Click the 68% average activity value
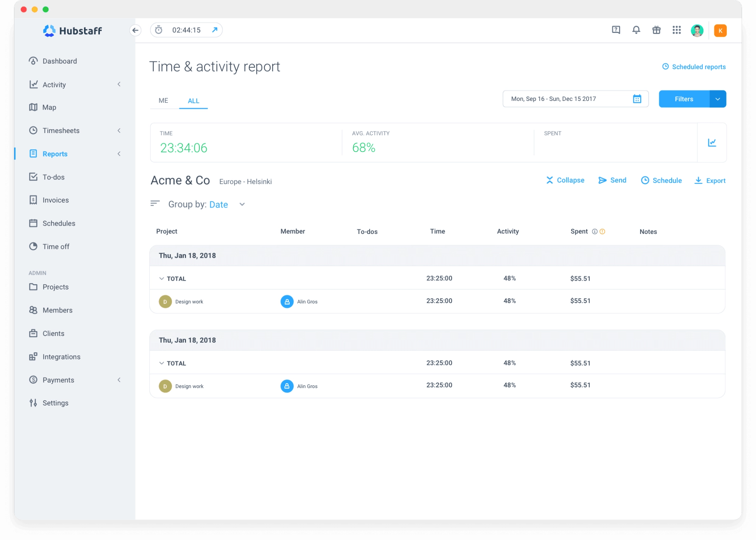756x540 pixels. click(x=363, y=148)
